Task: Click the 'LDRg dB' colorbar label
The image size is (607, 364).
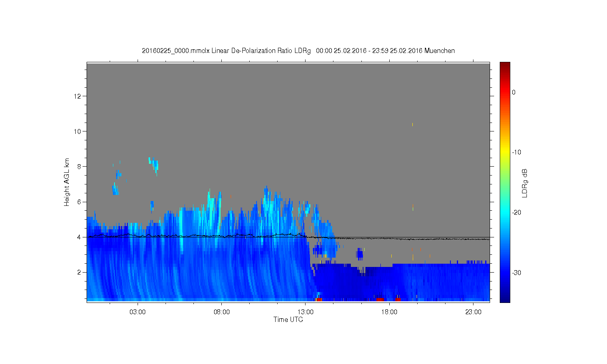Action: pos(525,183)
